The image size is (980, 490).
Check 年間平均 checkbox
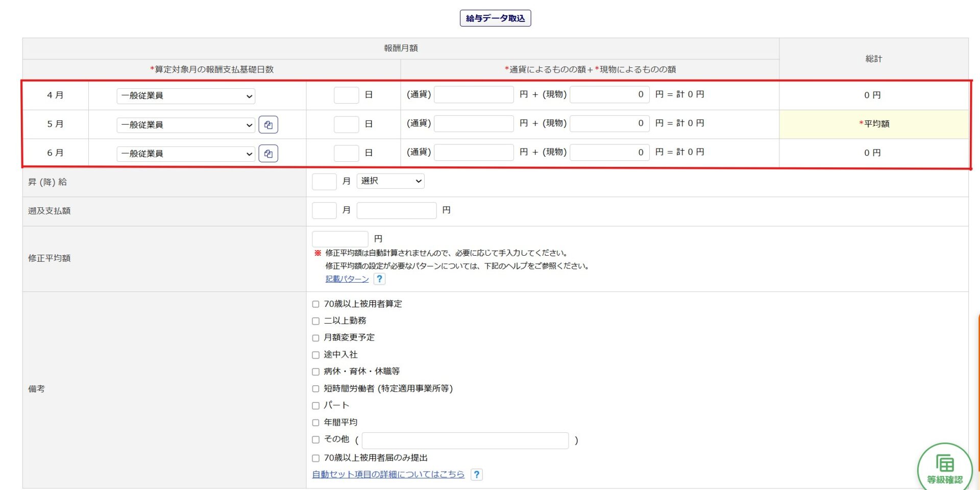coord(315,423)
